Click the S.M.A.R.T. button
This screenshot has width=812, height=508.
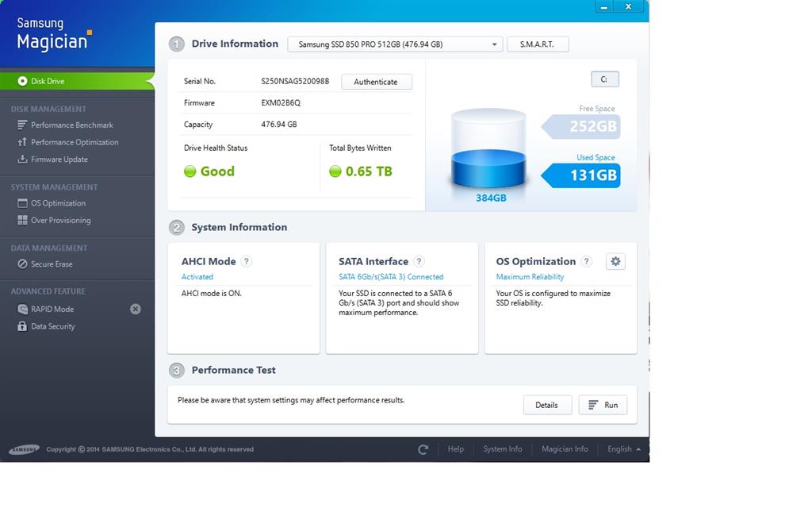pos(538,44)
